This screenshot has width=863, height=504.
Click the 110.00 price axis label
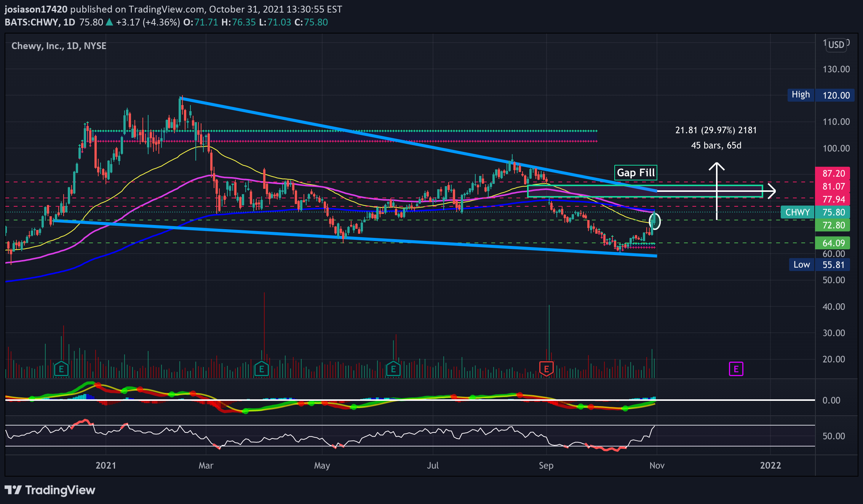point(836,121)
